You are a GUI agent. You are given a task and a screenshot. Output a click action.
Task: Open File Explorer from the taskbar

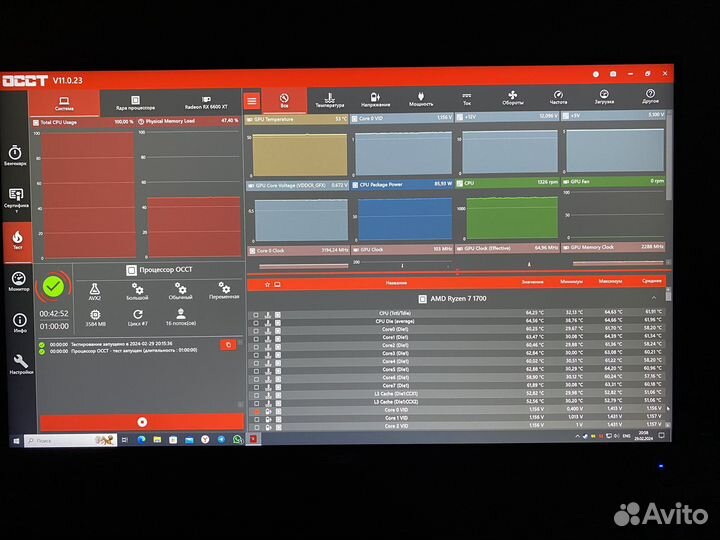pos(157,440)
